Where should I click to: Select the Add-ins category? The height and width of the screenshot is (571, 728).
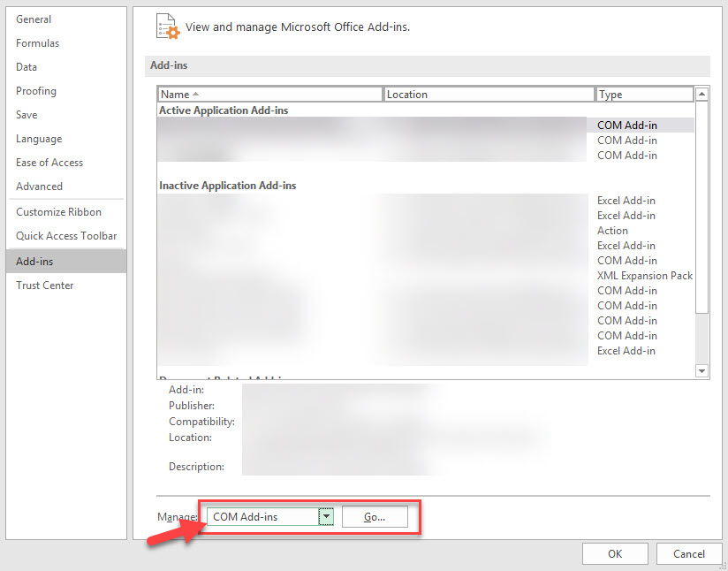[x=66, y=261]
